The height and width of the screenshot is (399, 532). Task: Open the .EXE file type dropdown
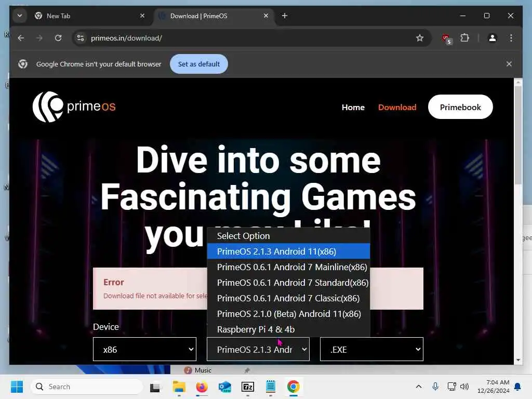371,349
